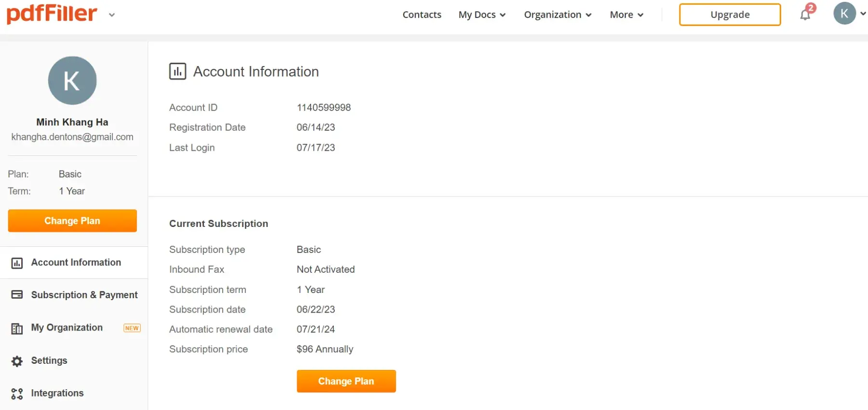
Task: Click the My Organization building icon
Action: click(x=17, y=329)
